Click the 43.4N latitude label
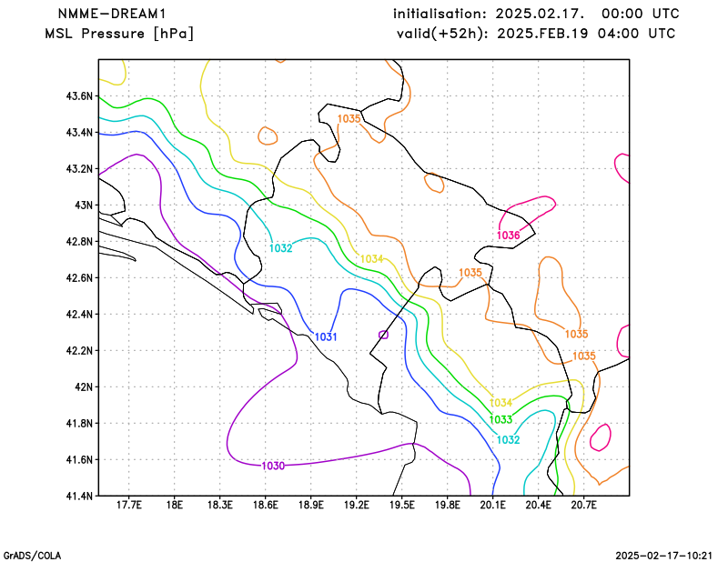The image size is (728, 562). [79, 133]
